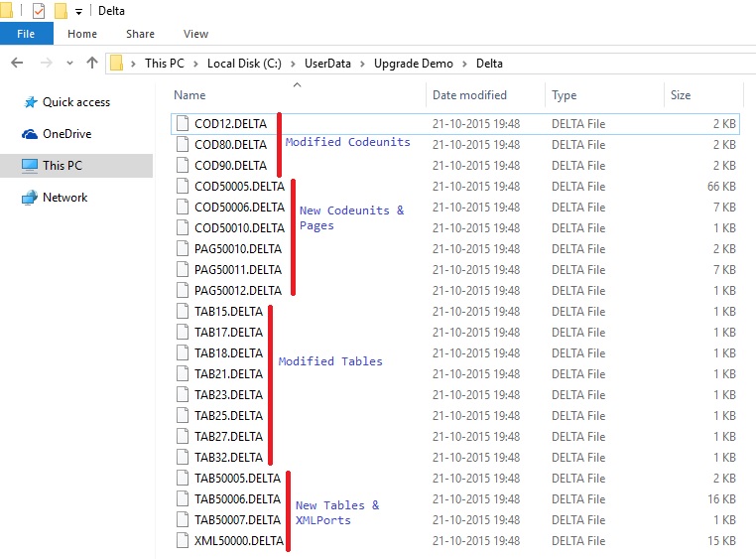
Task: Sort files by the Size column header
Action: click(681, 95)
